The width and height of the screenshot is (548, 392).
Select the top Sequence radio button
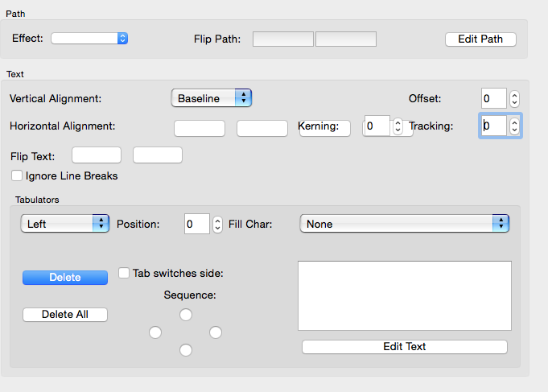[x=186, y=314]
